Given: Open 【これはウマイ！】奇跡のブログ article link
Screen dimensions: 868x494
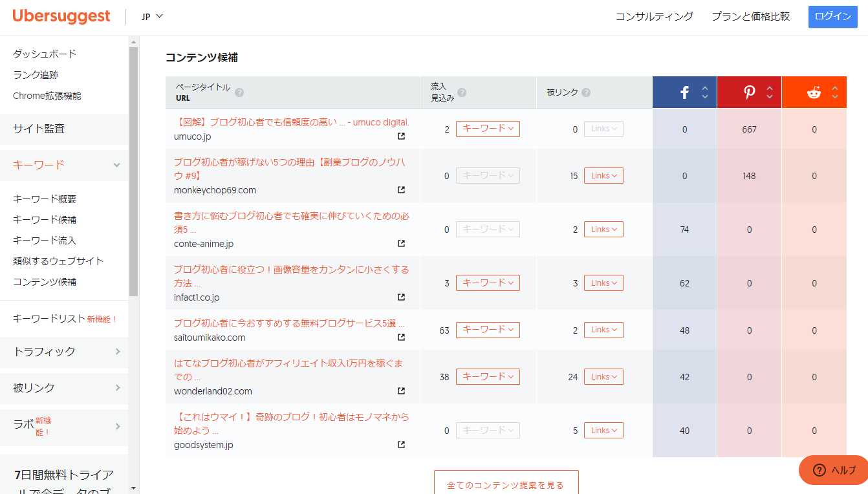Looking at the screenshot, I should pyautogui.click(x=291, y=424).
